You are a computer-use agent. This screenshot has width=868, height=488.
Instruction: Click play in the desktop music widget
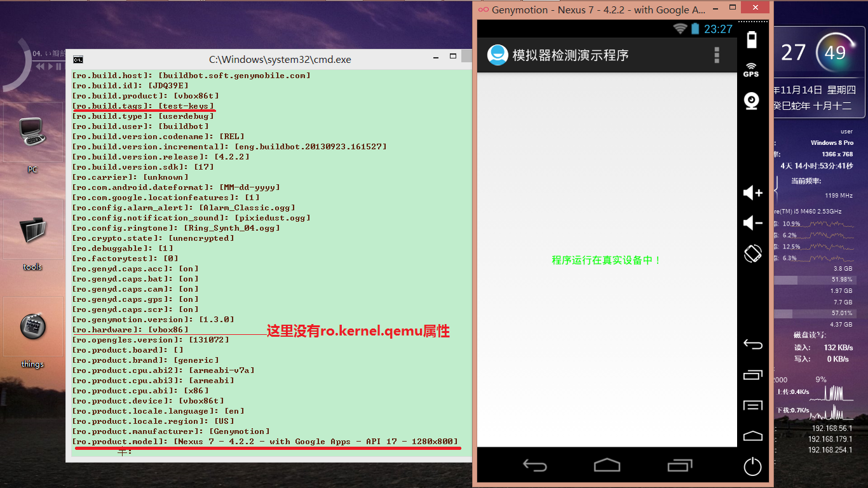click(x=51, y=66)
